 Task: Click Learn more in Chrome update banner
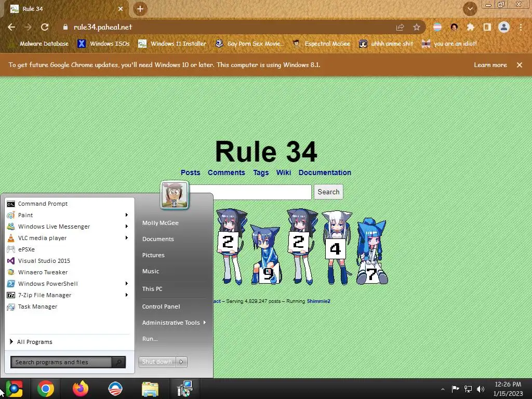click(490, 65)
